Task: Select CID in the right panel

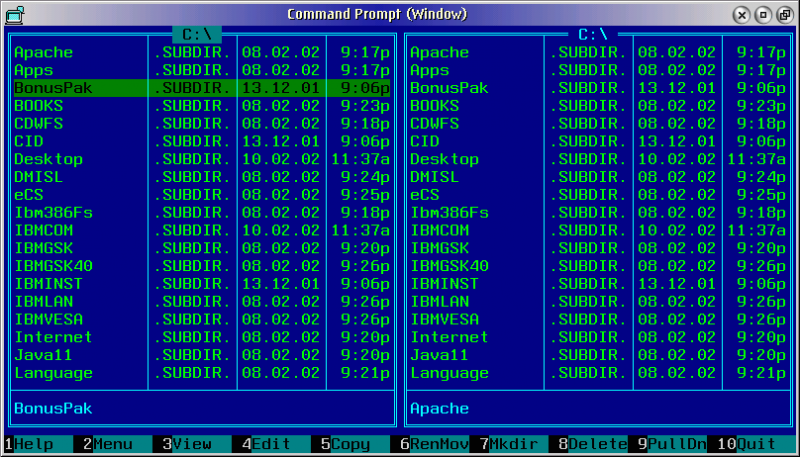Action: pyautogui.click(x=425, y=141)
